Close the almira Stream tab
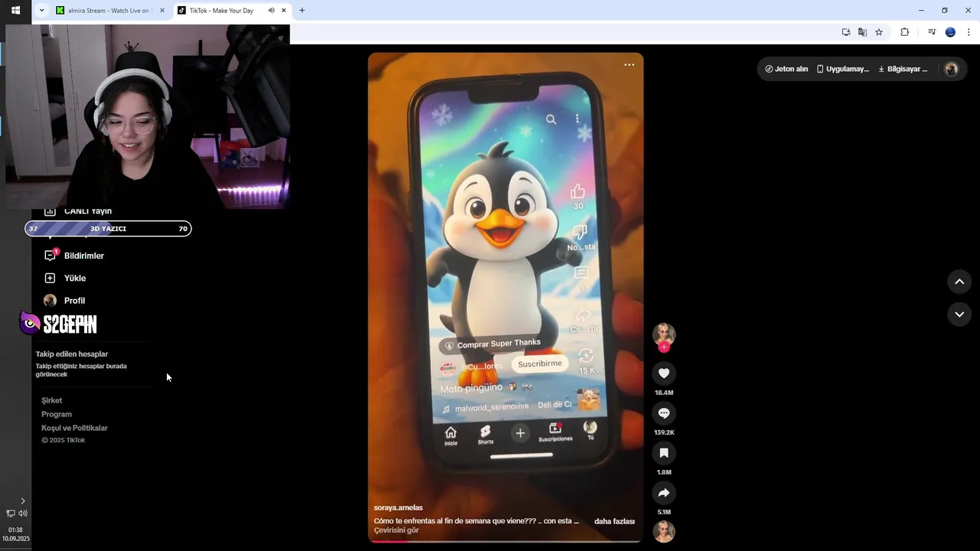 (162, 11)
